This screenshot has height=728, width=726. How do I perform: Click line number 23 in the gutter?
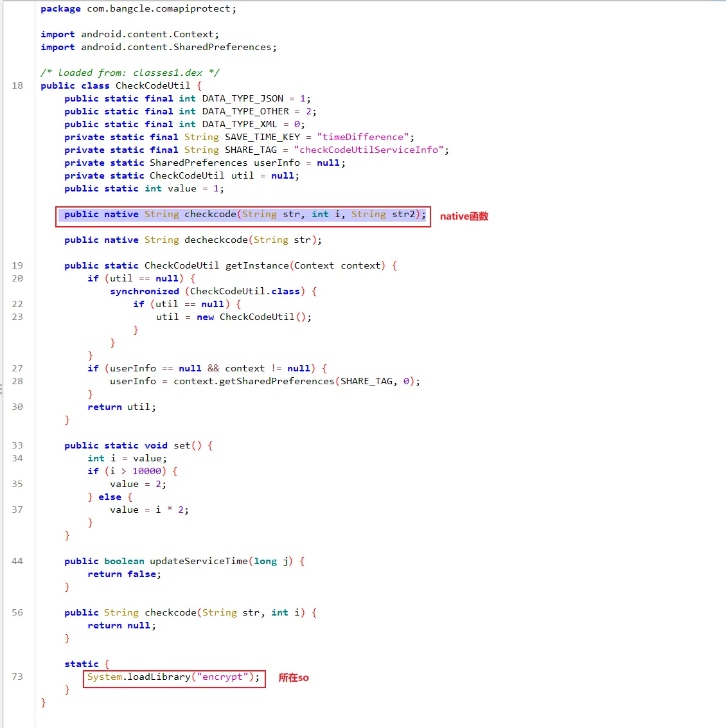[x=17, y=317]
